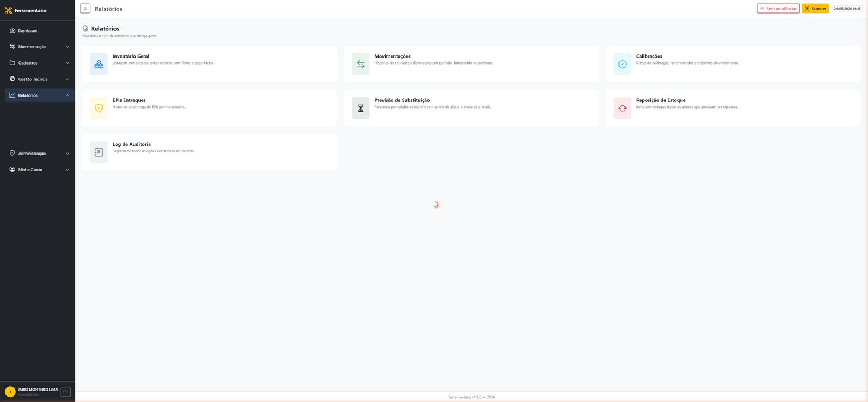The height and width of the screenshot is (402, 868).
Task: Click the user avatar JAIRO MONTEIRO LIMA
Action: 10,392
